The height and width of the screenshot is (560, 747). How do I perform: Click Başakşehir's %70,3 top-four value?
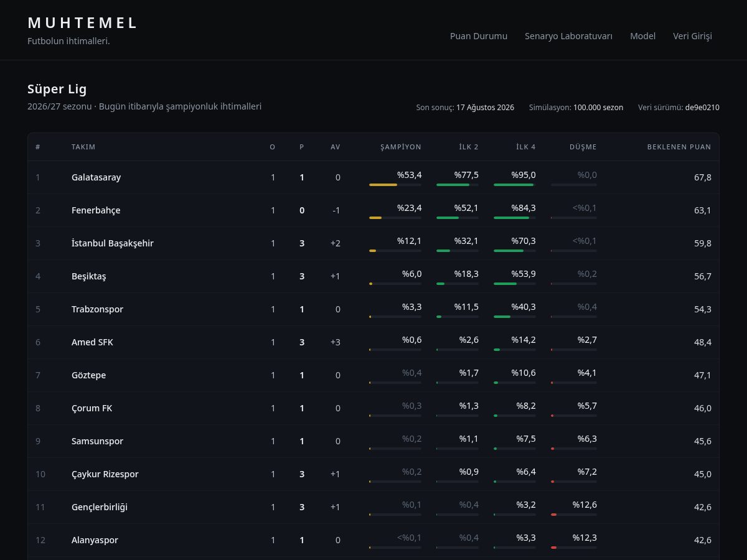[x=524, y=241]
